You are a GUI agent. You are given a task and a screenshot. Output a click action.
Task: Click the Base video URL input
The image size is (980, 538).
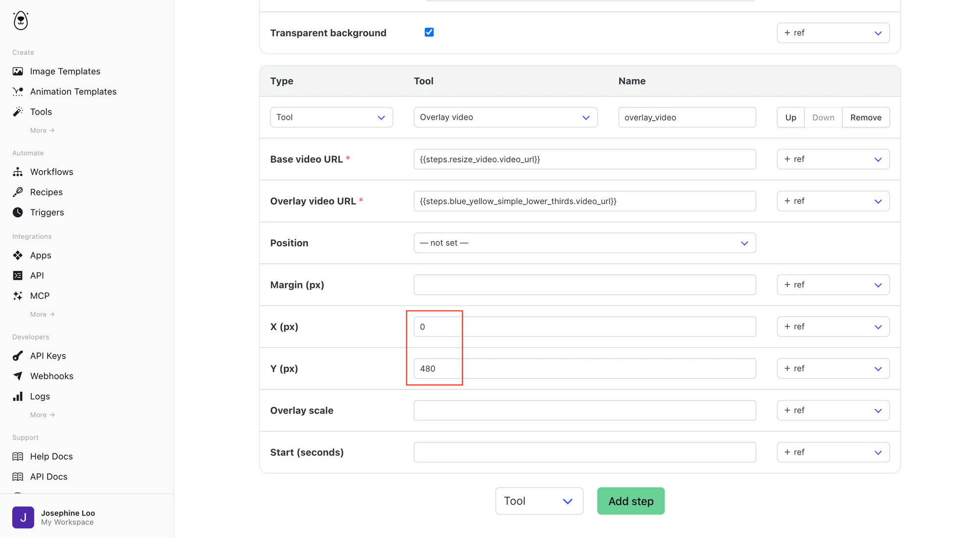(x=585, y=159)
